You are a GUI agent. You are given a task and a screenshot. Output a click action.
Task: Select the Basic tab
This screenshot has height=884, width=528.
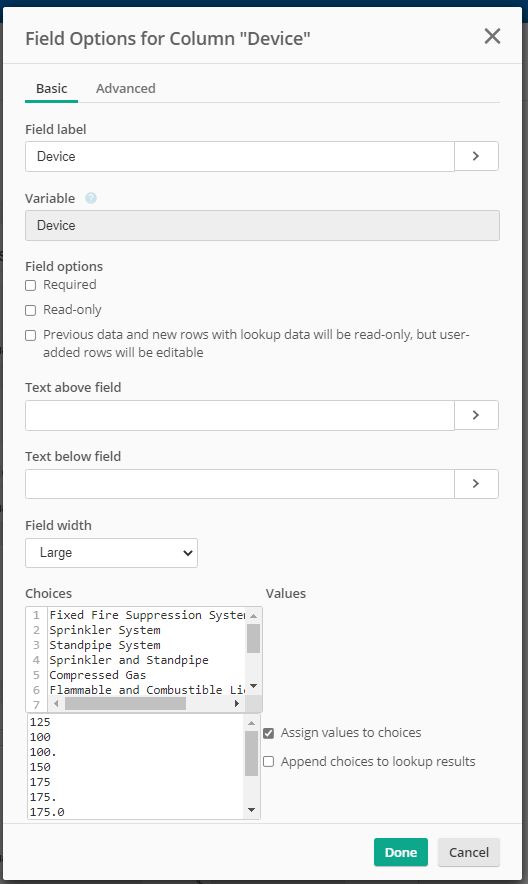point(51,89)
